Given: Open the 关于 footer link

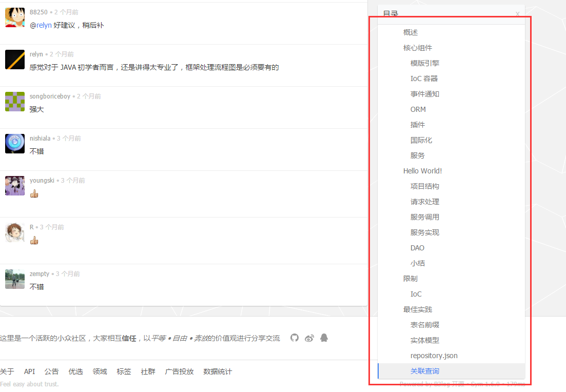Looking at the screenshot, I should (x=7, y=372).
